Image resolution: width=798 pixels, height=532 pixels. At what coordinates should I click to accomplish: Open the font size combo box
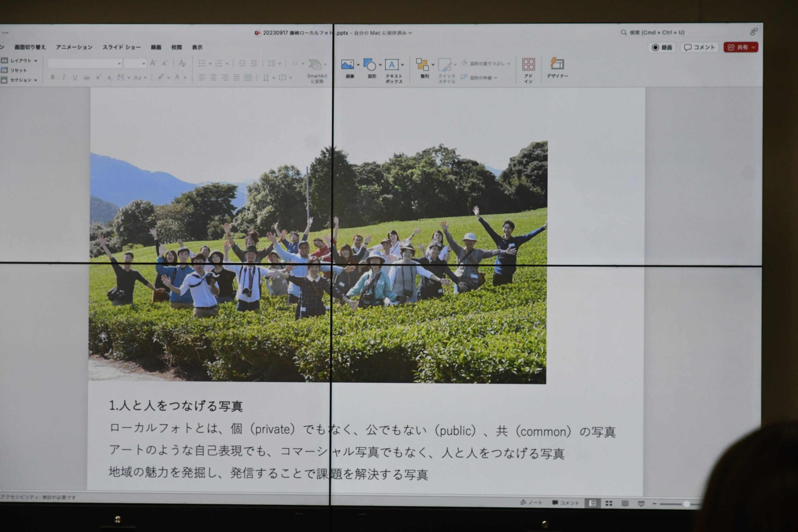tap(135, 63)
